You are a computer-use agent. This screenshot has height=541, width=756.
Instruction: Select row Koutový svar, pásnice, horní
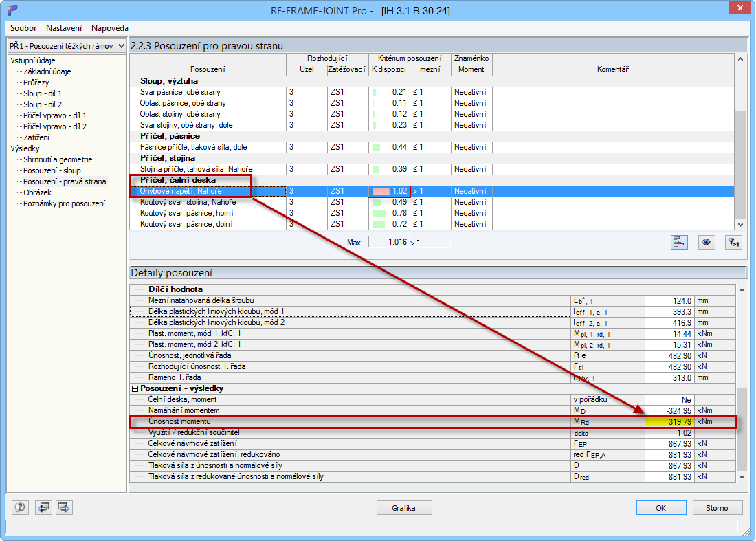(x=432, y=213)
